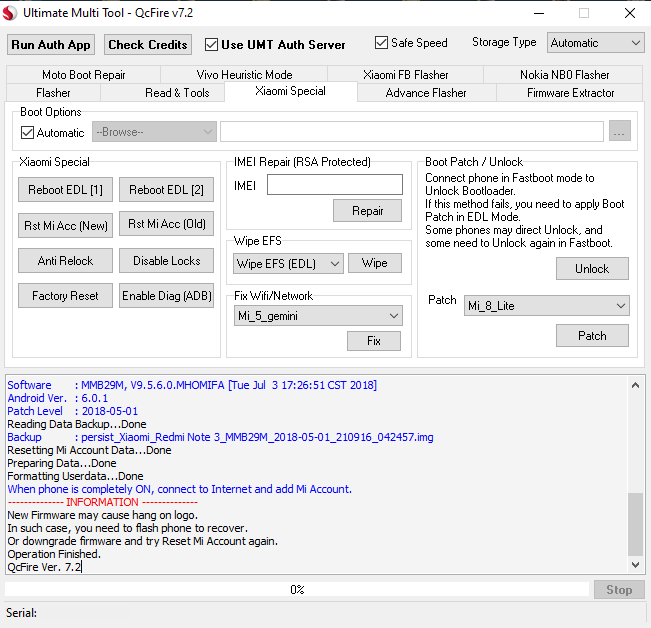Image resolution: width=651 pixels, height=628 pixels.
Task: Click Reboot EDL [1] button
Action: coord(65,190)
